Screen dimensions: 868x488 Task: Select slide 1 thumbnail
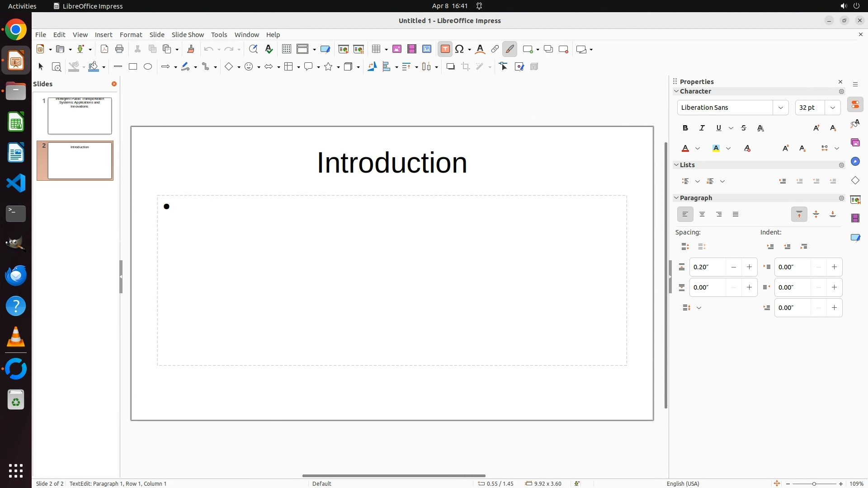click(80, 116)
